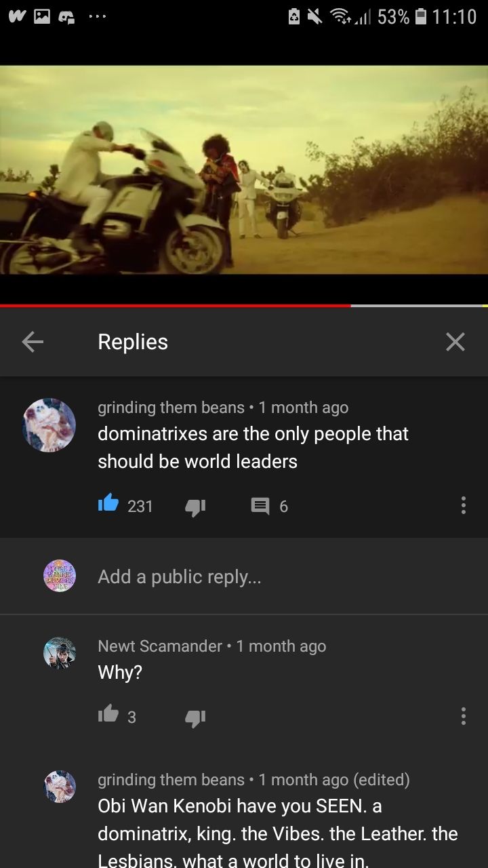Open grinding them beans username in top comment
488x868 pixels.
(171, 408)
